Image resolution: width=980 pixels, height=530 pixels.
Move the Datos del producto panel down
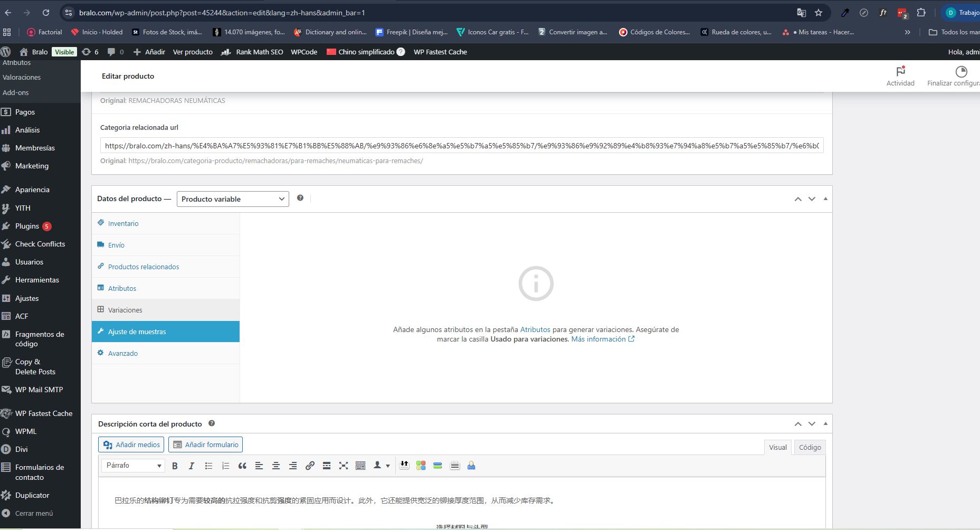click(812, 199)
